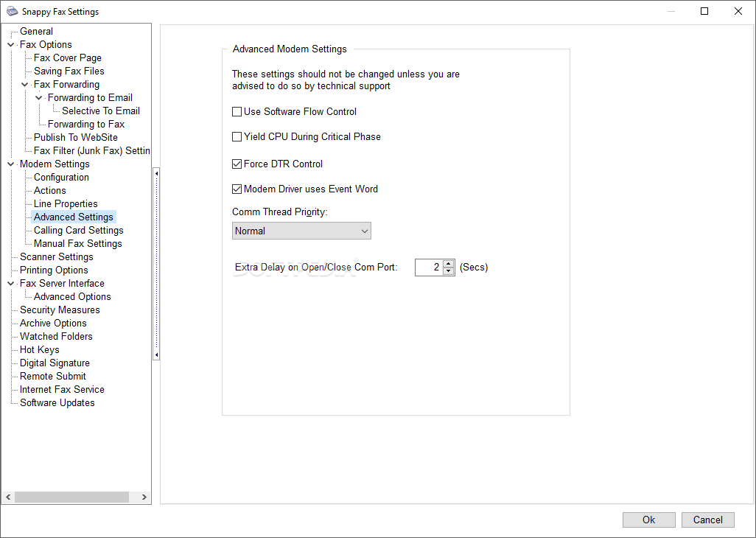756x538 pixels.
Task: Open the Comm Thread Priority dropdown
Action: (301, 231)
